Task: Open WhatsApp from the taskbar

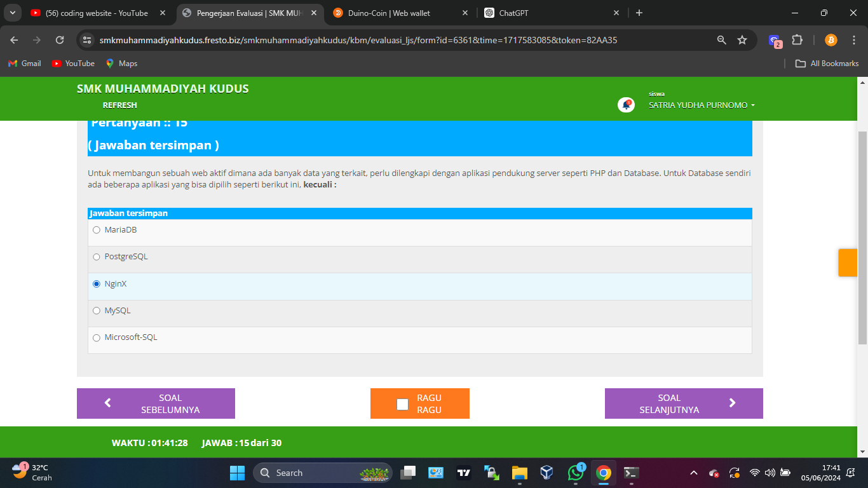Action: 576,473
